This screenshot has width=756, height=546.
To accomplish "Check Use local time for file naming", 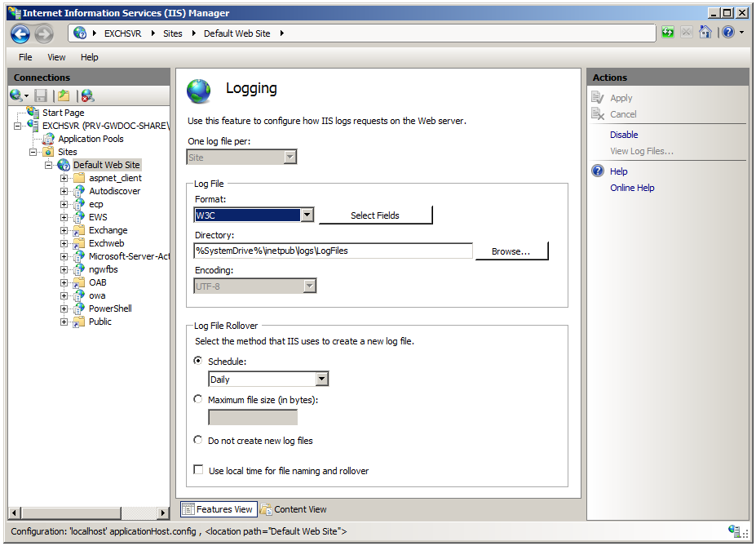I will point(198,469).
